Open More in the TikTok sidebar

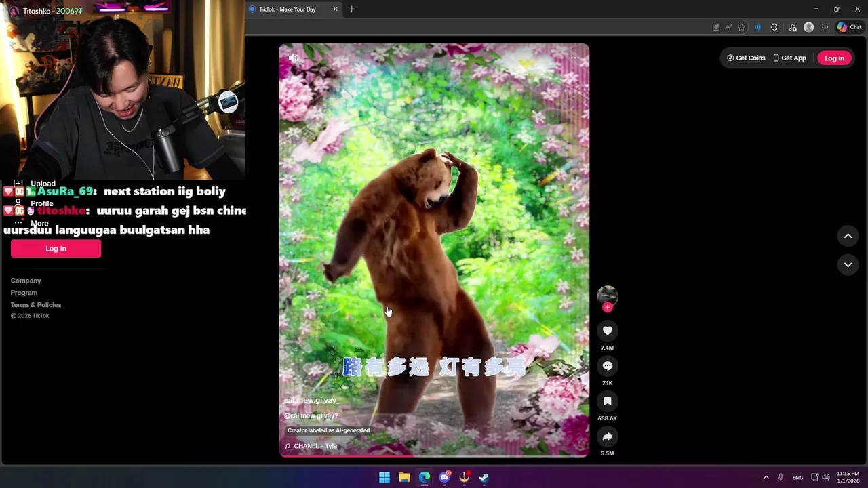click(32, 223)
